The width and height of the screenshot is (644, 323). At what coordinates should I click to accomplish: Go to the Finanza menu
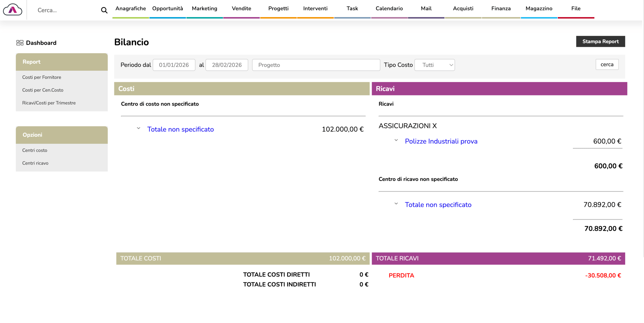[501, 9]
